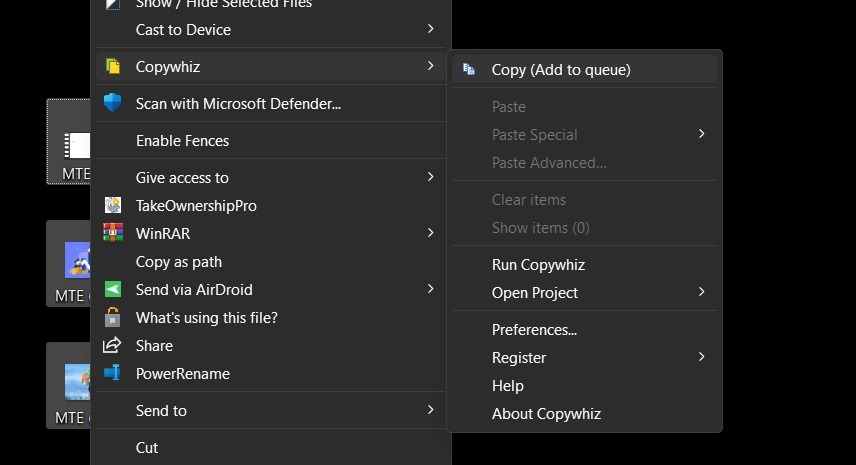The width and height of the screenshot is (856, 465).
Task: Expand the Register submenu arrow
Action: pos(701,357)
